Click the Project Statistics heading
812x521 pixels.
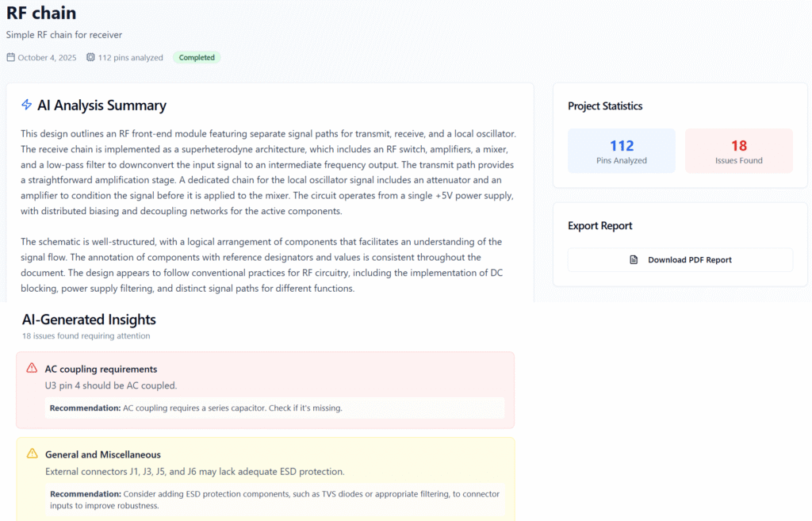click(605, 105)
